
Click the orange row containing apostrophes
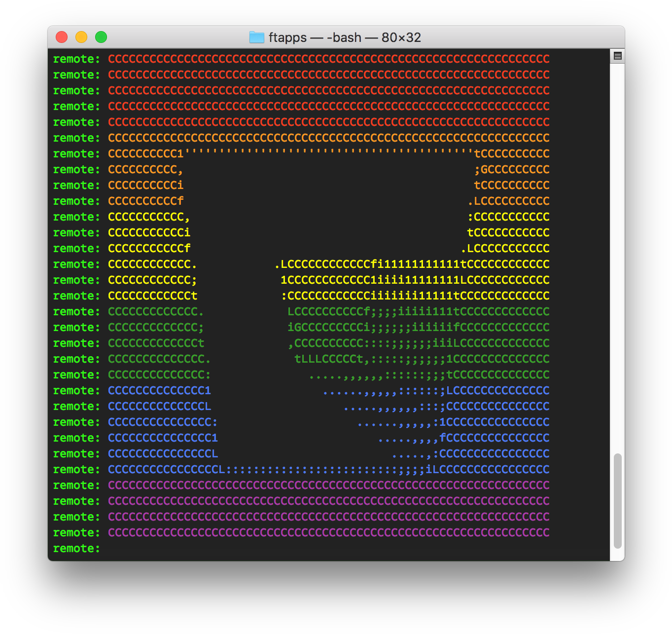click(328, 154)
